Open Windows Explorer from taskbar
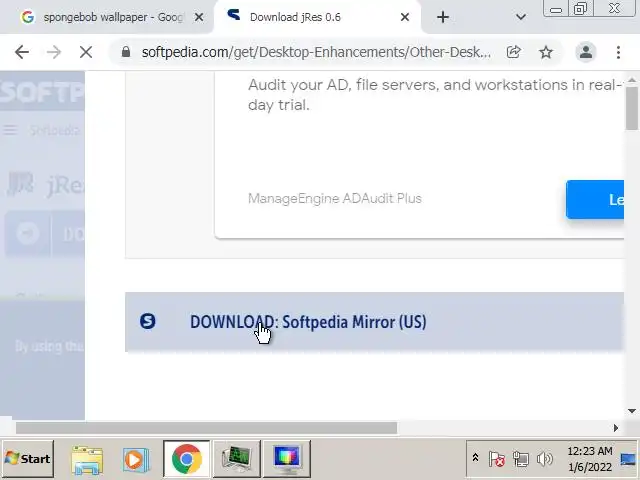This screenshot has width=640, height=480. click(87, 459)
